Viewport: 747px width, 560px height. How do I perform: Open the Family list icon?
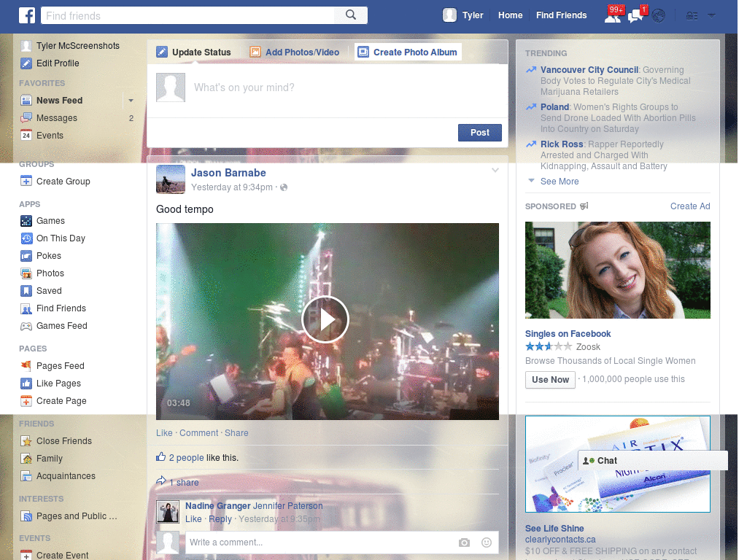(26, 459)
